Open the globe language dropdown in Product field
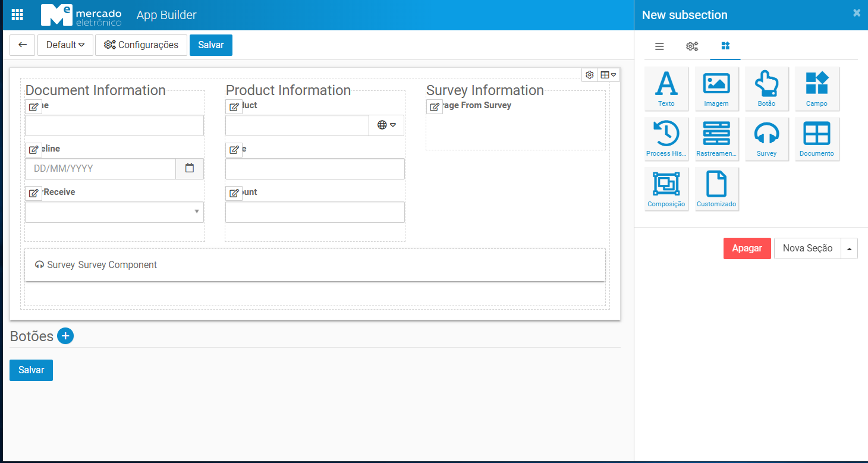This screenshot has height=463, width=868. 386,125
